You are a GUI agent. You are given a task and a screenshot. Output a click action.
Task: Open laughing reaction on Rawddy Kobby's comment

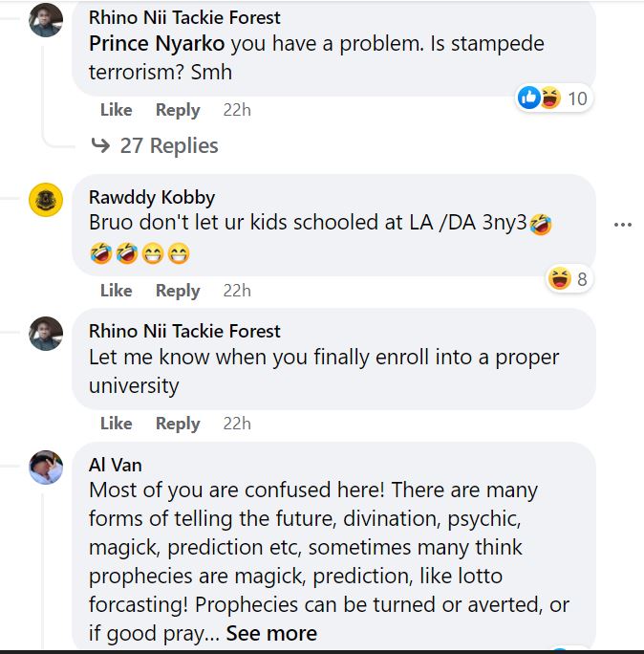(559, 279)
